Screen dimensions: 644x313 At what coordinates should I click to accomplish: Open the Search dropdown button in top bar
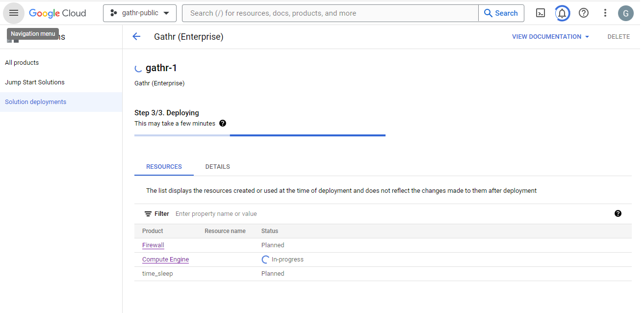[x=501, y=13]
